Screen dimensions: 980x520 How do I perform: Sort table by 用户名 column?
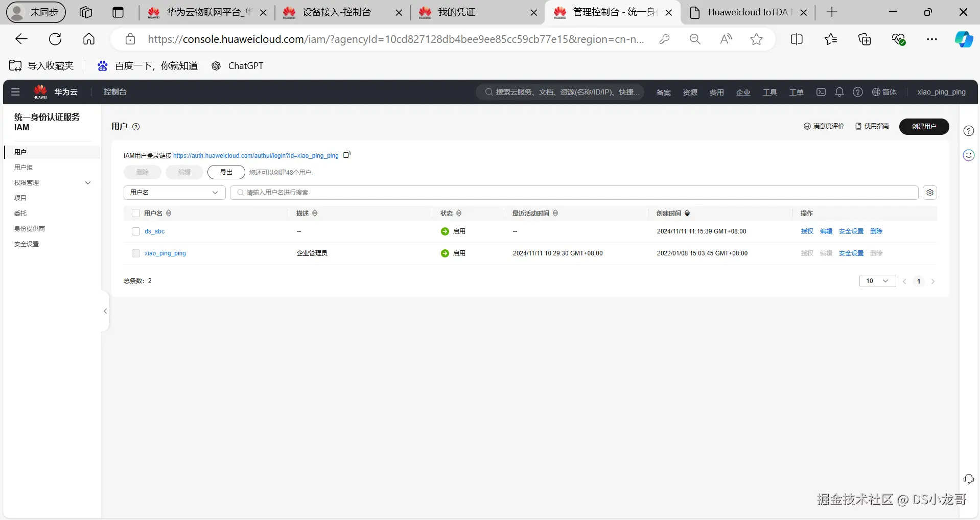(x=169, y=213)
